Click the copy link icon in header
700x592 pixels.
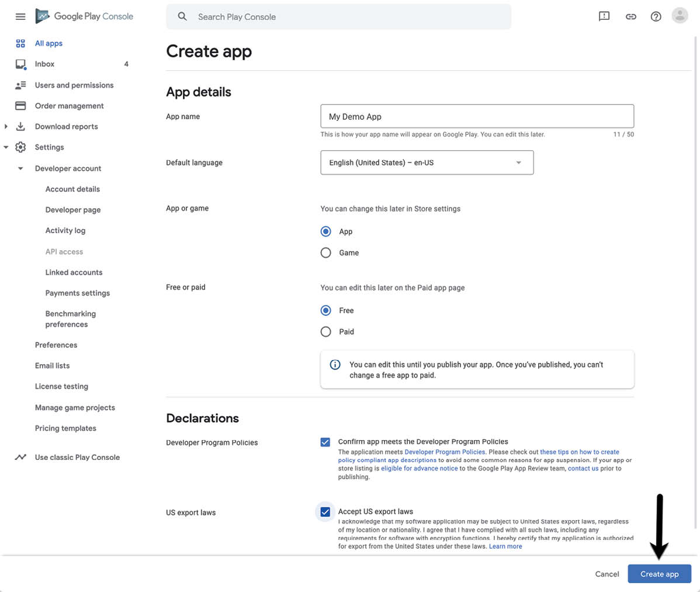(630, 16)
